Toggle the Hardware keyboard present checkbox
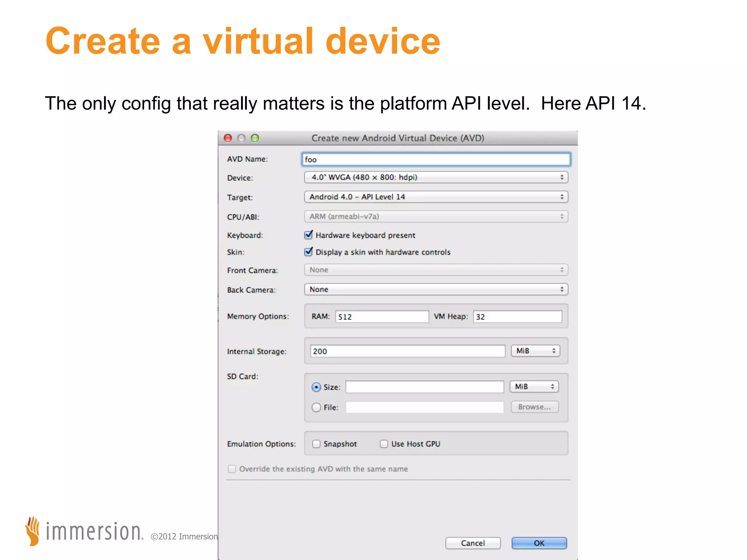Viewport: 747px width, 560px height. click(309, 235)
